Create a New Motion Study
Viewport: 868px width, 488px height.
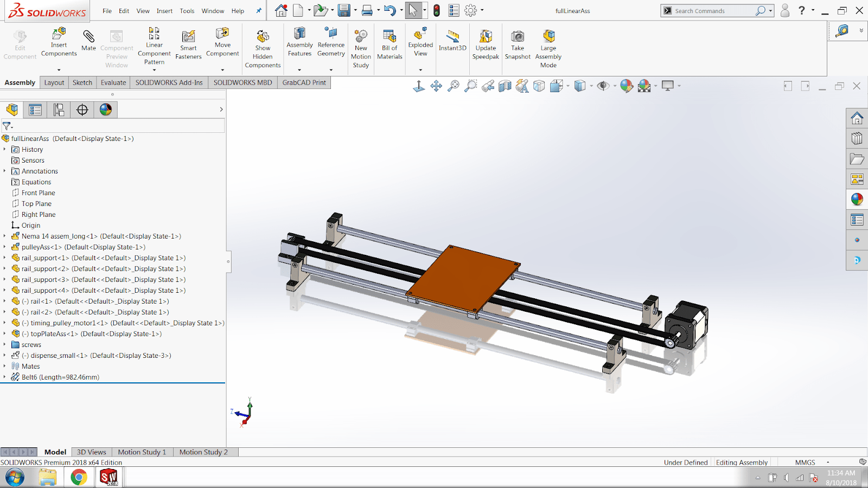coord(361,49)
